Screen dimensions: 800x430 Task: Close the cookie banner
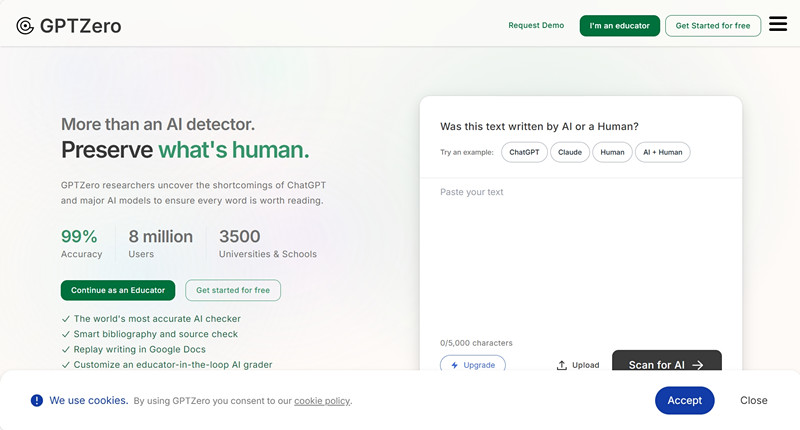(x=754, y=400)
